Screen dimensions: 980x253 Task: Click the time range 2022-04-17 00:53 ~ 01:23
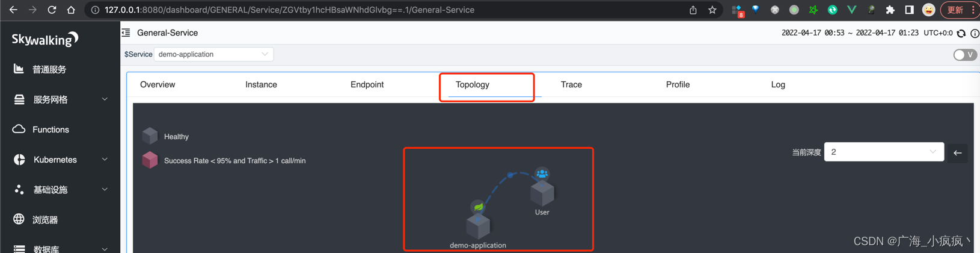point(850,33)
